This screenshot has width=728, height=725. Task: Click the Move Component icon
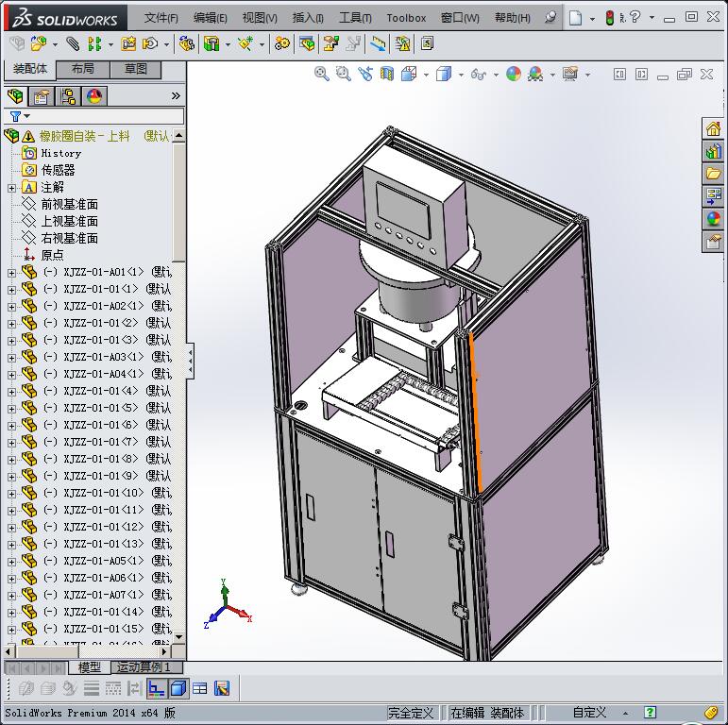pos(150,44)
